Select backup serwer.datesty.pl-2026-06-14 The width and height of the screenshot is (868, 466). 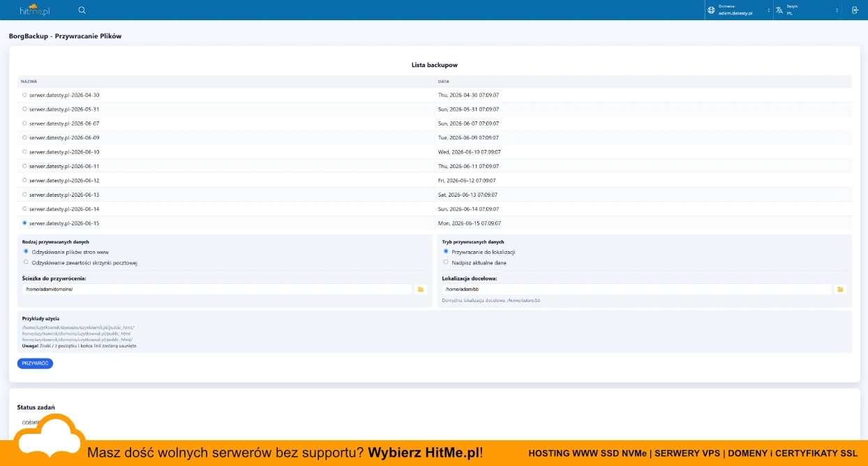point(25,209)
